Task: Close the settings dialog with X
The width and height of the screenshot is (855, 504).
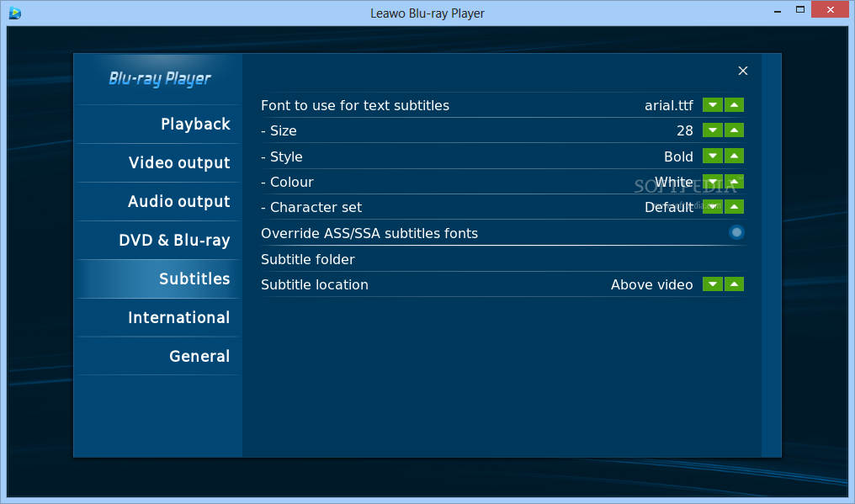Action: tap(743, 71)
